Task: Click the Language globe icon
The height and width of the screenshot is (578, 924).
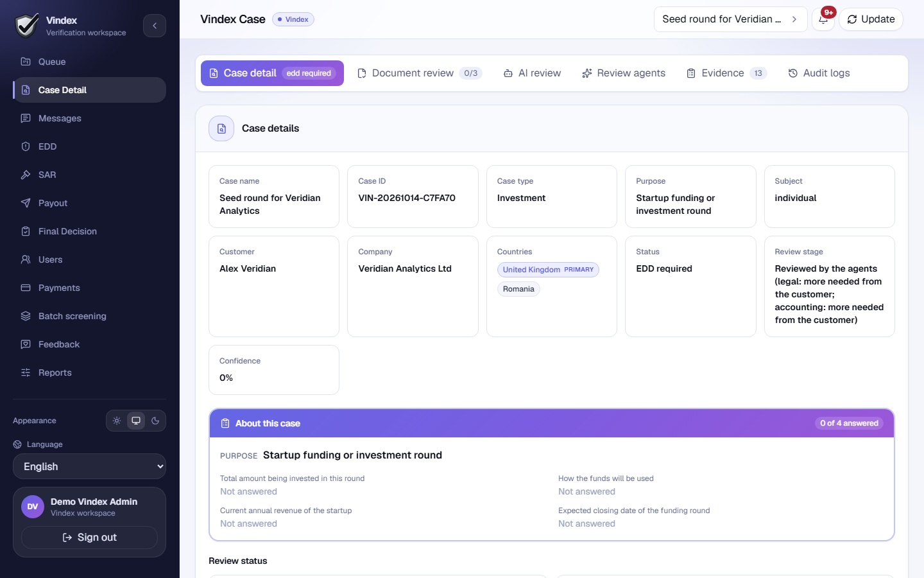Action: click(17, 444)
